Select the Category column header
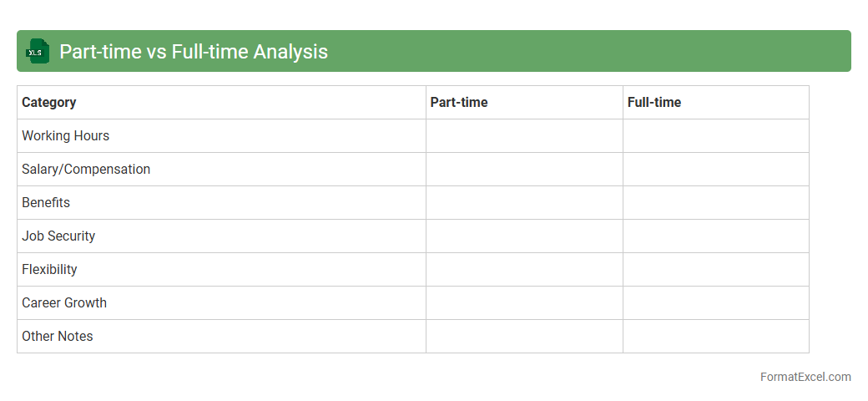This screenshot has height=401, width=868. [x=49, y=103]
